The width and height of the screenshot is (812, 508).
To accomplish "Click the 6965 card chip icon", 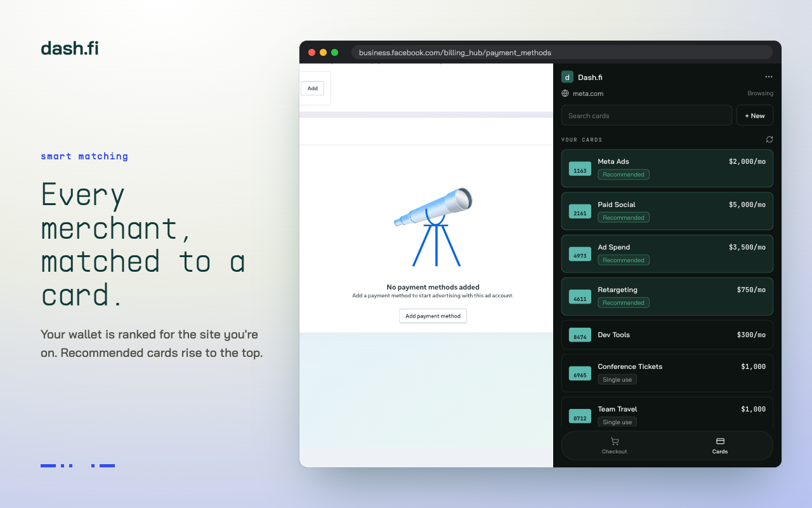I will coord(580,374).
